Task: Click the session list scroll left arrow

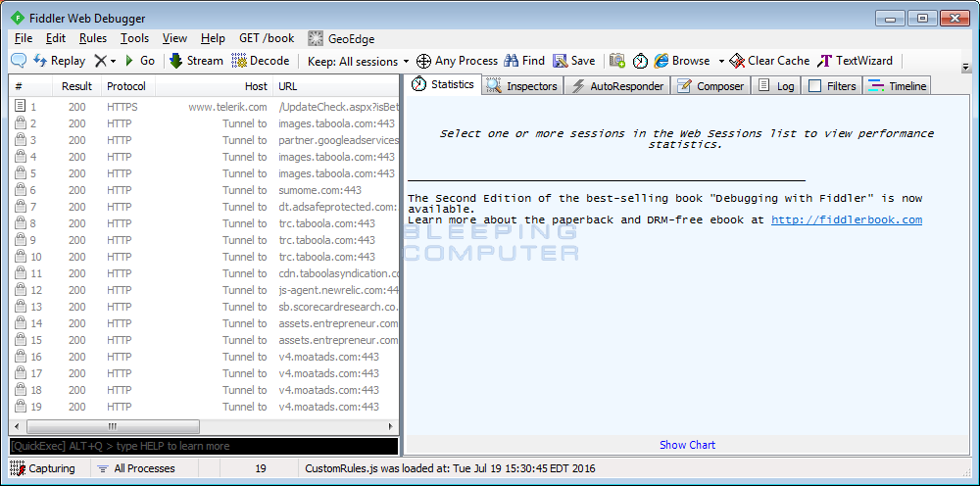Action: tap(17, 426)
